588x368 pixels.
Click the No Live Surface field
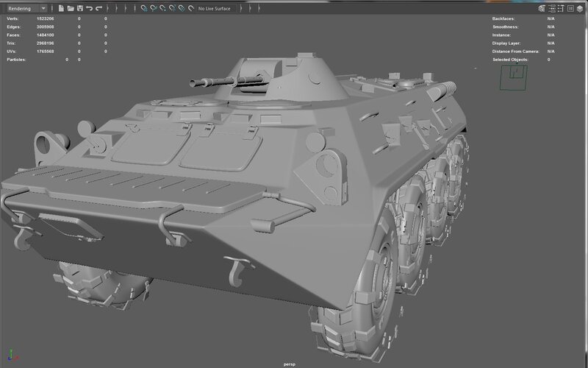point(215,8)
